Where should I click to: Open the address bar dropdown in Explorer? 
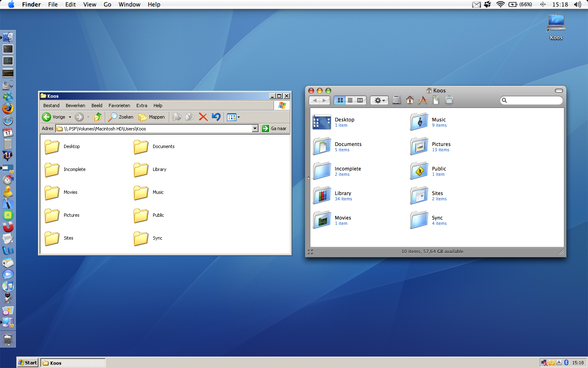click(255, 128)
